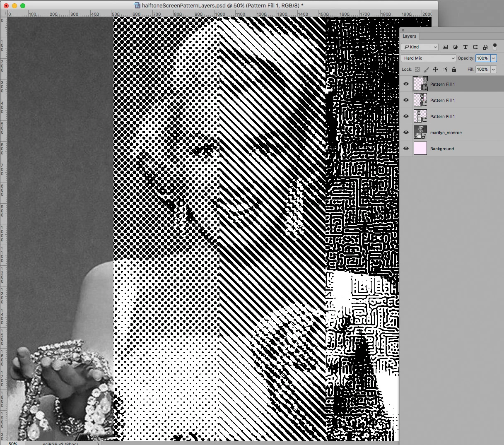Lock all with the padlock icon
Screen dimensions: 504x445
click(454, 70)
